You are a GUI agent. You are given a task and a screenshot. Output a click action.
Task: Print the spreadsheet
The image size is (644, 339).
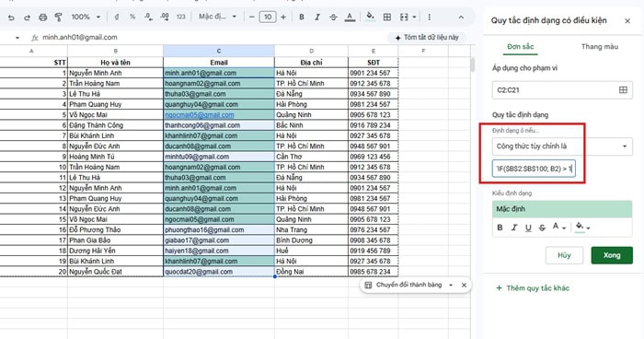pos(42,18)
